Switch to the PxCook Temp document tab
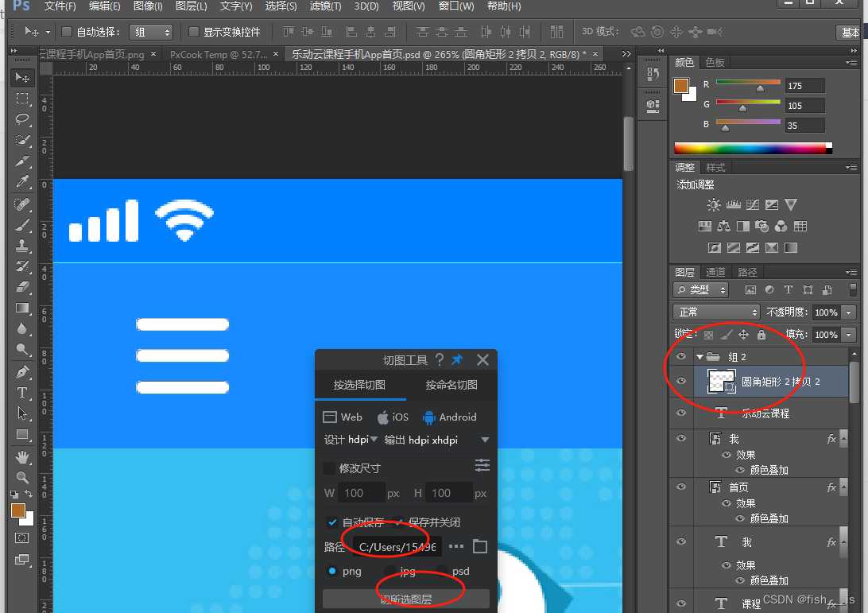The height and width of the screenshot is (613, 868). click(219, 54)
